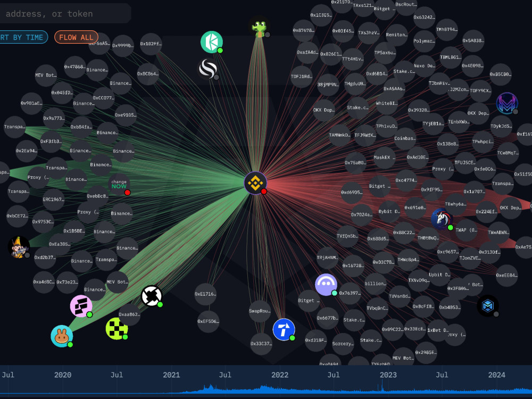Open the Sorcery.. node
Image resolution: width=532 pixels, height=399 pixels.
[343, 344]
